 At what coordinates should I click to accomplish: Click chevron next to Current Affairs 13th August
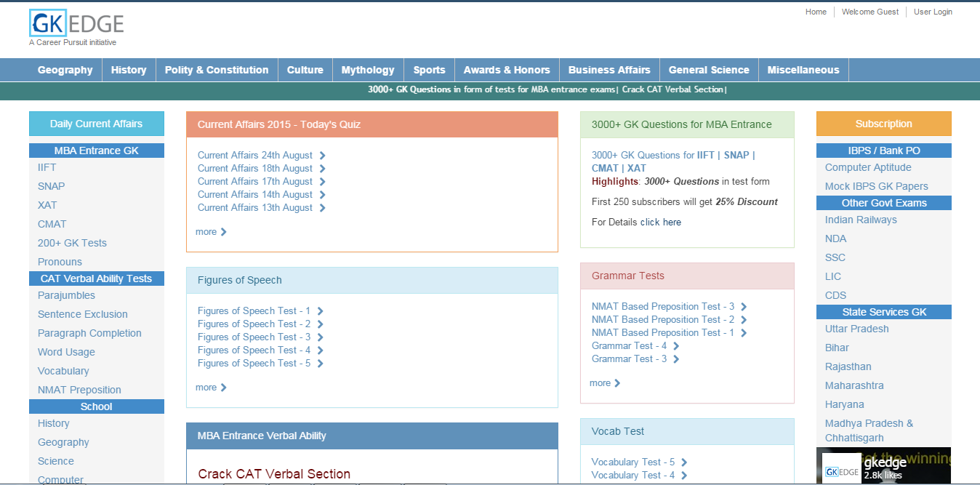[x=322, y=208]
